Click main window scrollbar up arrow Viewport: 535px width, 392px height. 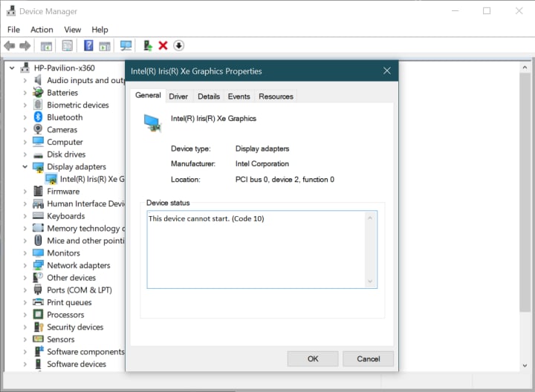525,68
